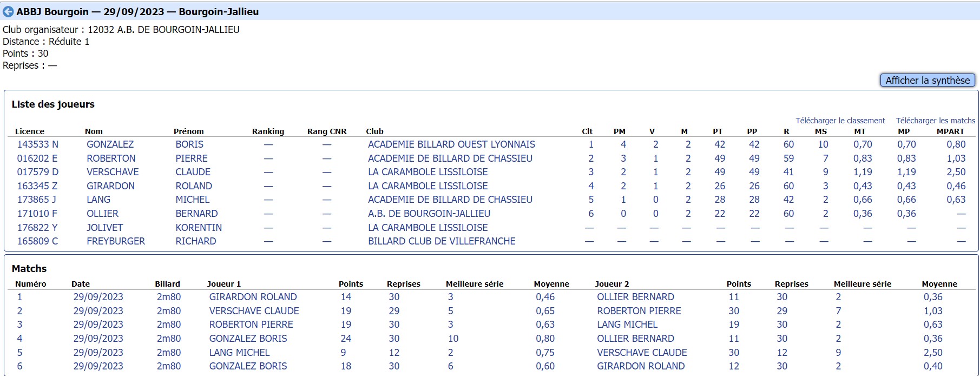Screen dimensions: 980x377
Task: Select player name LANG in players list
Action: 98,200
